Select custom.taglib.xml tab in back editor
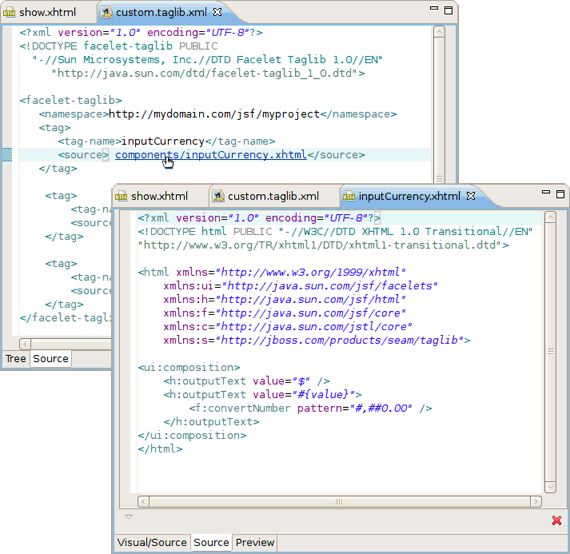The width and height of the screenshot is (570, 554). coord(161,12)
